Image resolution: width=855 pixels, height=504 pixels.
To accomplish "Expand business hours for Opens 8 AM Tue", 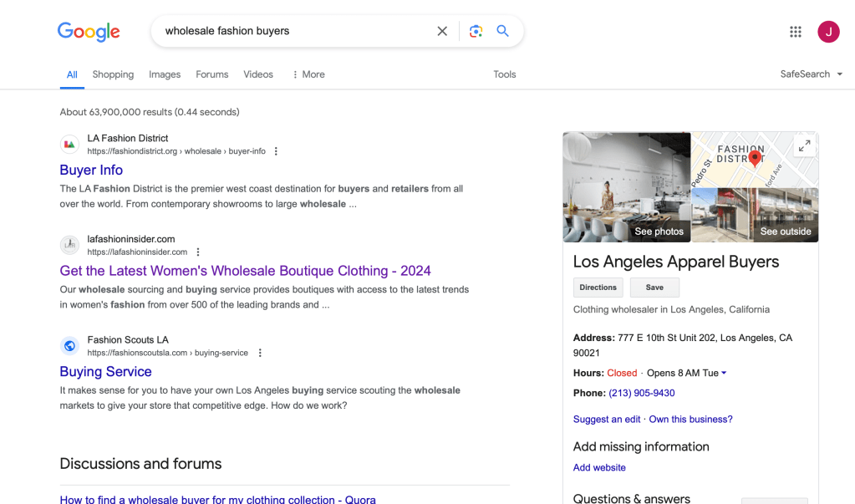I will click(x=724, y=373).
